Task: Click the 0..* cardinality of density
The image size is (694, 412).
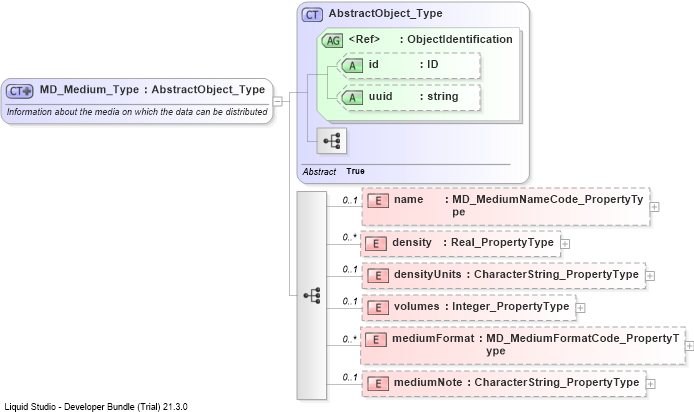Action: point(349,237)
